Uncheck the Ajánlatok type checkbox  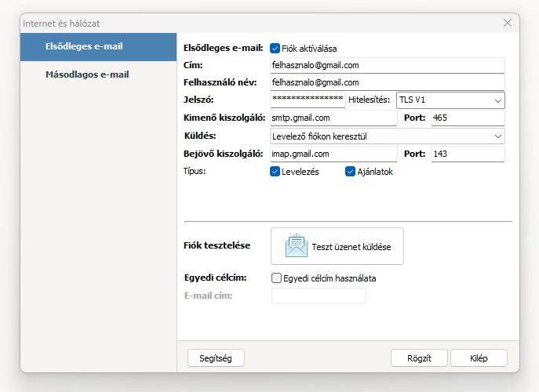pos(351,172)
